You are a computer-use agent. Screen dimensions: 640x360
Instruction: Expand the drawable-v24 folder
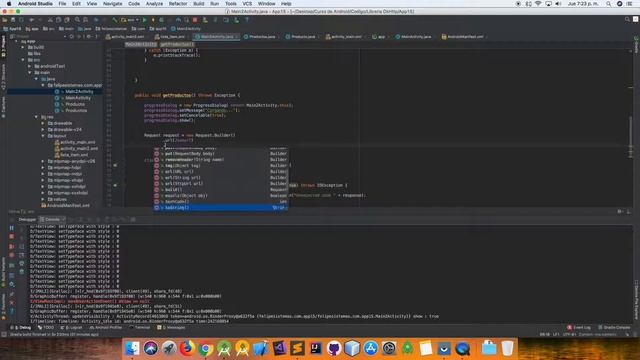pos(43,129)
